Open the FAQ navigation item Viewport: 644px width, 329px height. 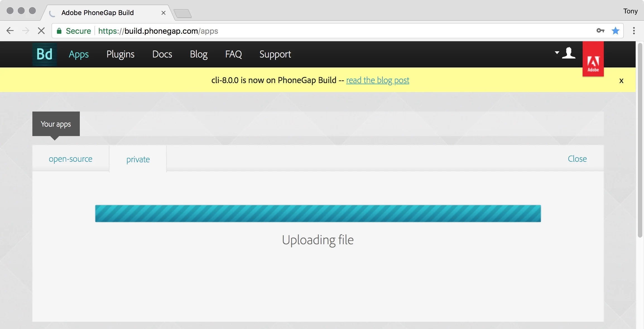point(234,54)
